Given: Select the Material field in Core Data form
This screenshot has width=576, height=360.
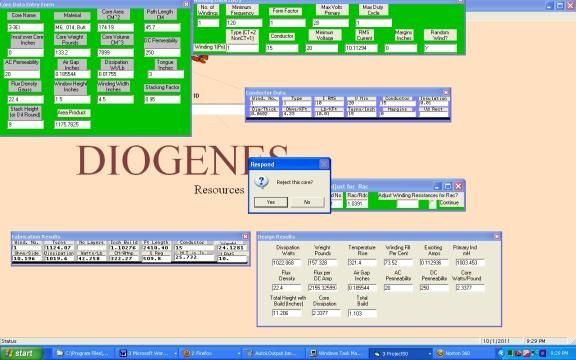Looking at the screenshot, I should [72, 28].
